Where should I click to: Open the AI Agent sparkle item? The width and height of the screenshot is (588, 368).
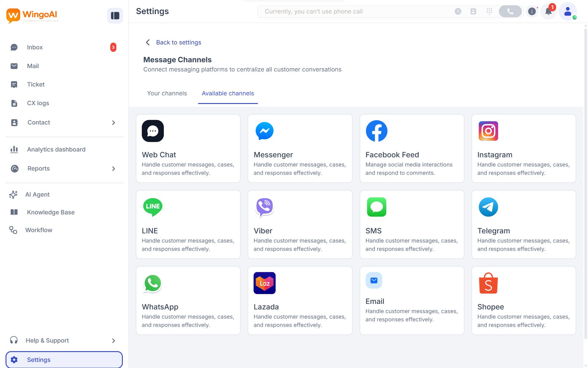tap(37, 195)
